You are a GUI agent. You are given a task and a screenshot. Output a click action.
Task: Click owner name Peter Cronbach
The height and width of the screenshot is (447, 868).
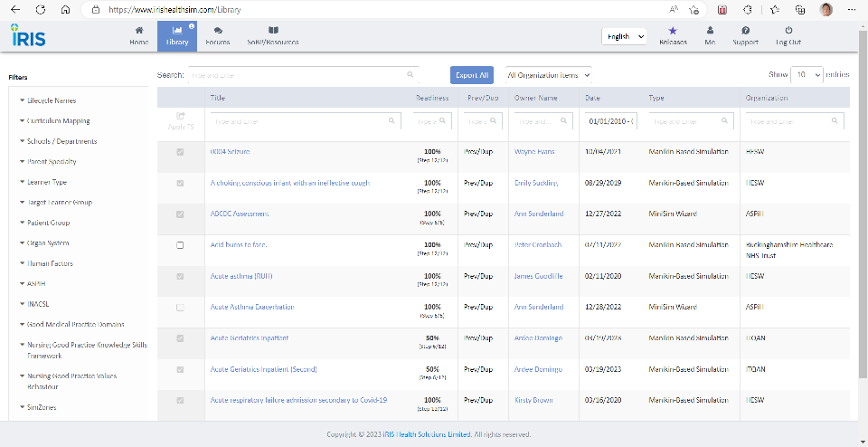(539, 244)
